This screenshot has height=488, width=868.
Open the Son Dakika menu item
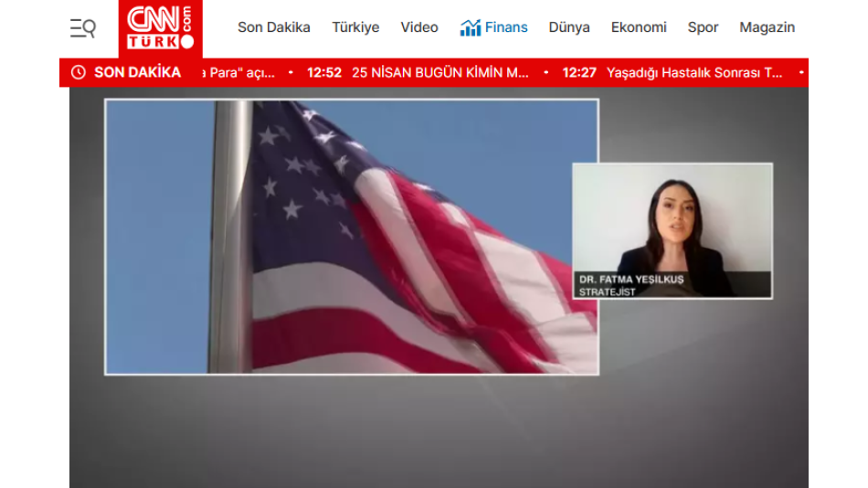point(273,27)
